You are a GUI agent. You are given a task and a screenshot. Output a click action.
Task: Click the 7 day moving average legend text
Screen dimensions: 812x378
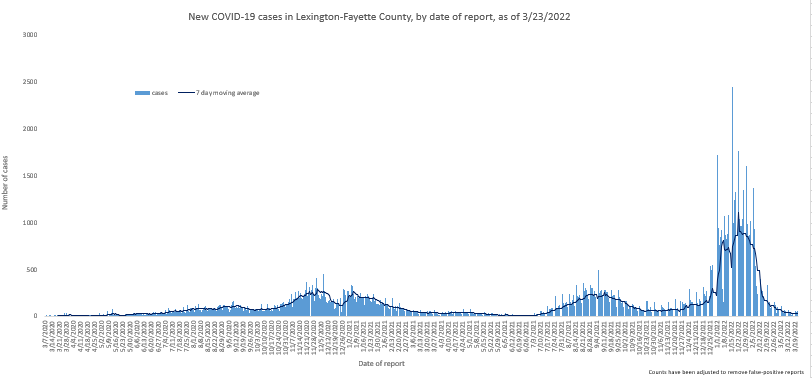coord(227,93)
